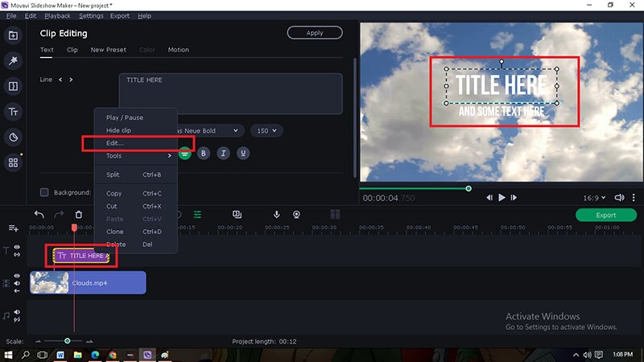Toggle video track visibility eye
The width and height of the screenshot is (644, 362).
pyautogui.click(x=17, y=276)
